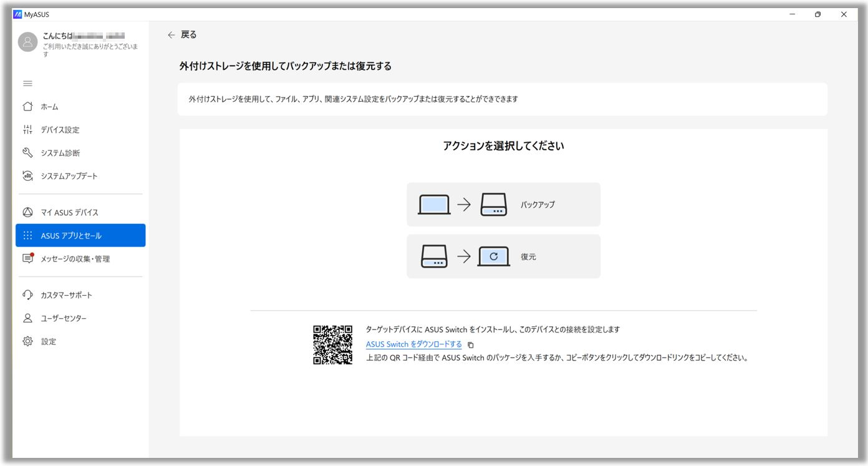Click the home icon in the sidebar
The image size is (868, 466).
tap(27, 107)
